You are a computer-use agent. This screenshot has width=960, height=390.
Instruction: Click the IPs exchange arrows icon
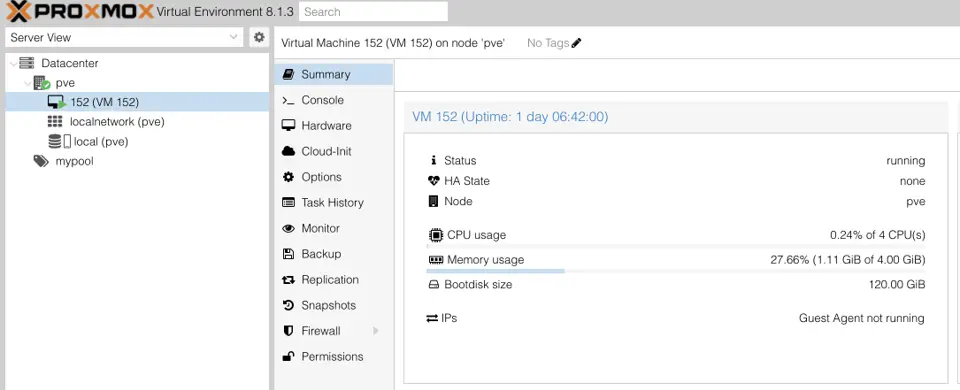pos(432,318)
